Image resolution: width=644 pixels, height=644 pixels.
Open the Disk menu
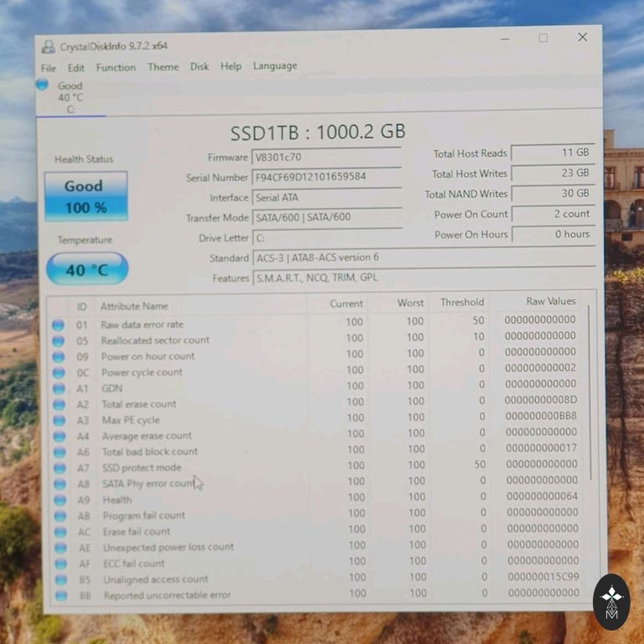[x=200, y=66]
